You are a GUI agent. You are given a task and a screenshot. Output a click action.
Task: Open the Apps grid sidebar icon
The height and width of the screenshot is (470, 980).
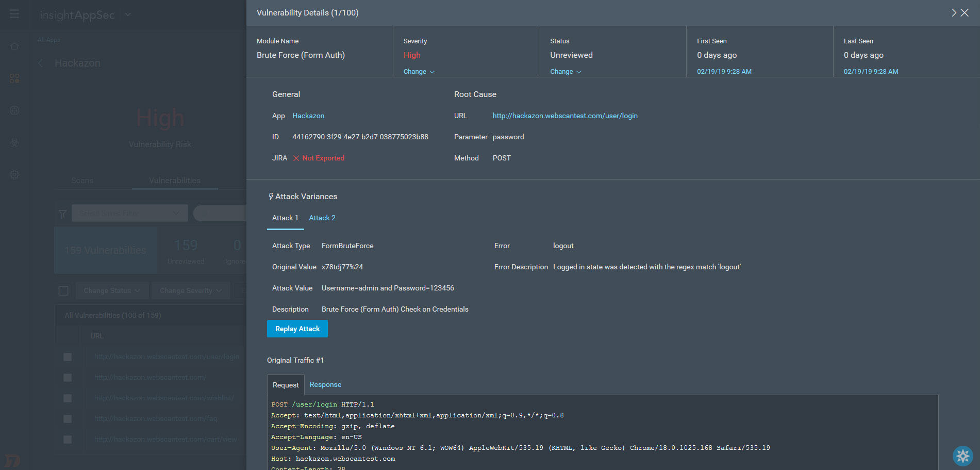tap(14, 78)
